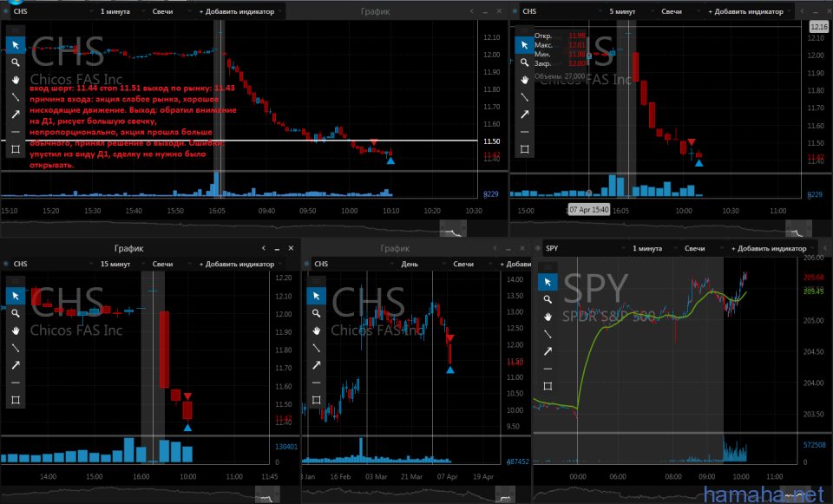Screen dimensions: 833x504
Task: Select the hand pan tool in CHS 1-minute chart
Action: (16, 80)
